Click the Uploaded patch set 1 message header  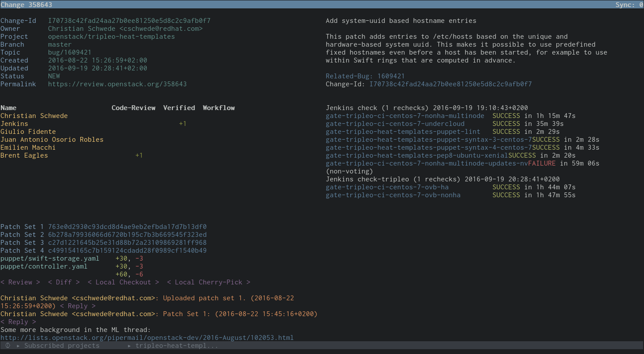pos(147,302)
